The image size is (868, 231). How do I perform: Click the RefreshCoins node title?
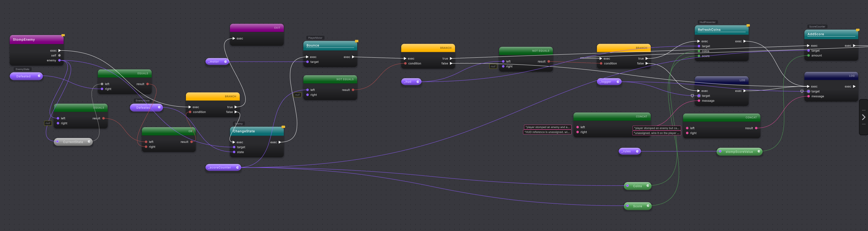709,30
